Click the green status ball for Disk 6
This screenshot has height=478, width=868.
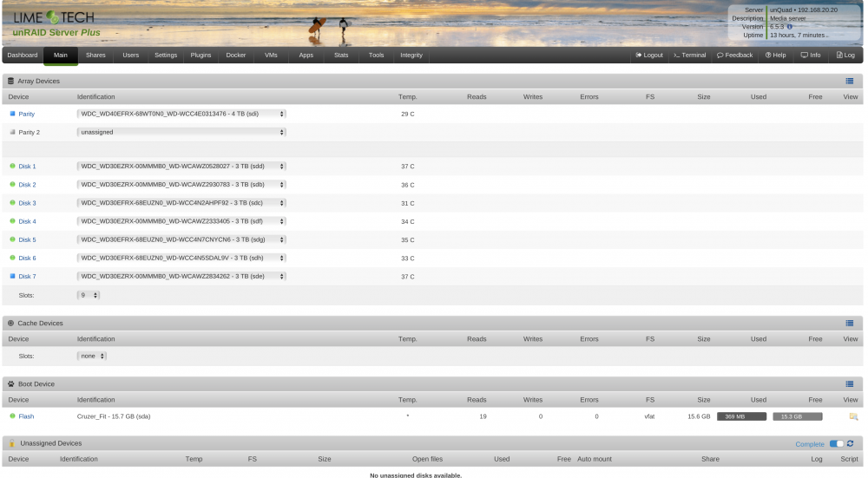pos(13,258)
